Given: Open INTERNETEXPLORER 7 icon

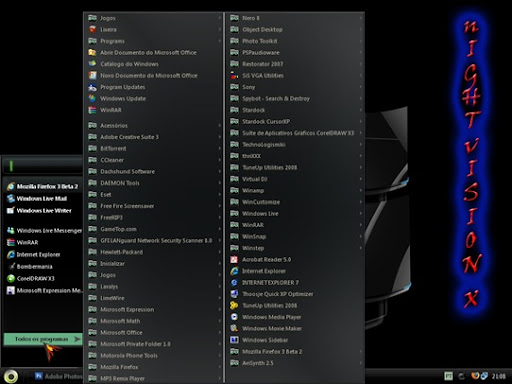Looking at the screenshot, I should tap(234, 283).
